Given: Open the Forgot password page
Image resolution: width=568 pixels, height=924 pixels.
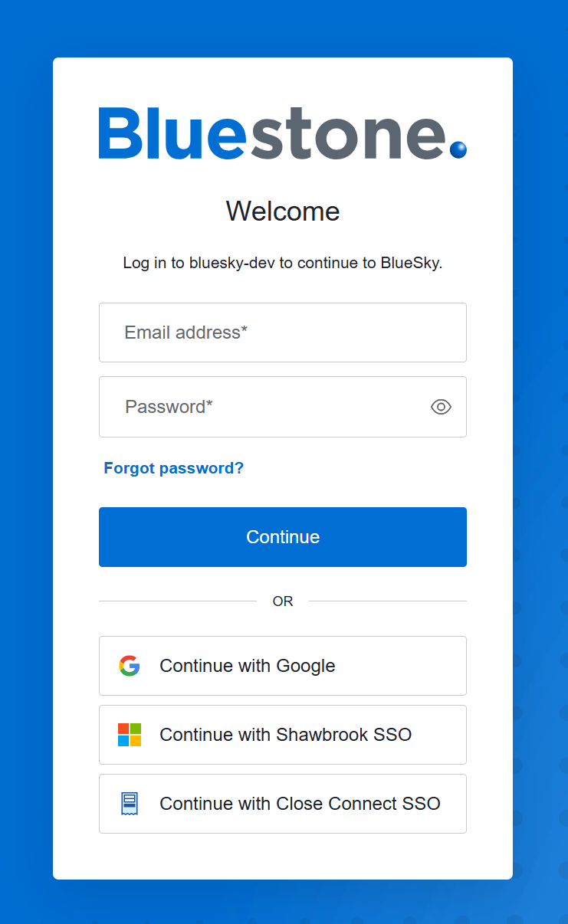Looking at the screenshot, I should tap(173, 468).
